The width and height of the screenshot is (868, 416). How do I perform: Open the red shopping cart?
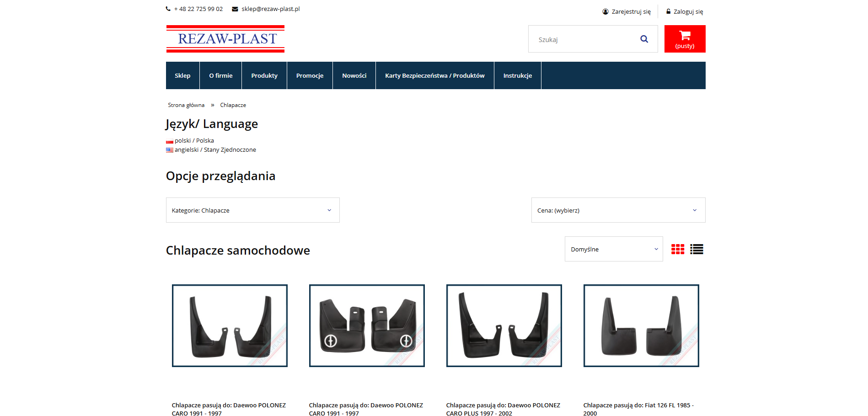pyautogui.click(x=685, y=39)
